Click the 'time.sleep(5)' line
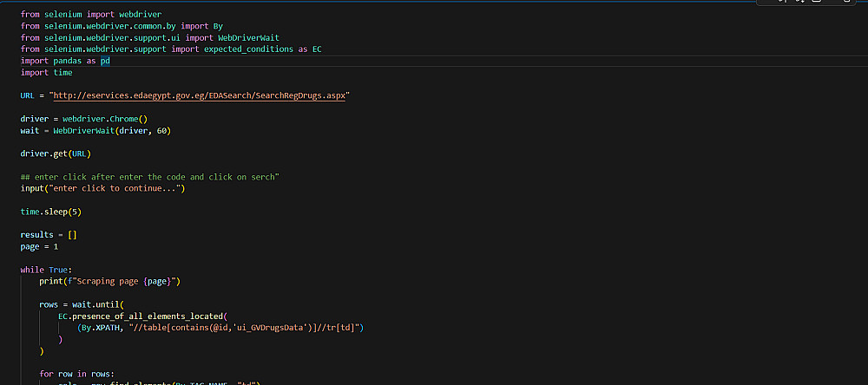This screenshot has height=385, width=868. coord(50,212)
